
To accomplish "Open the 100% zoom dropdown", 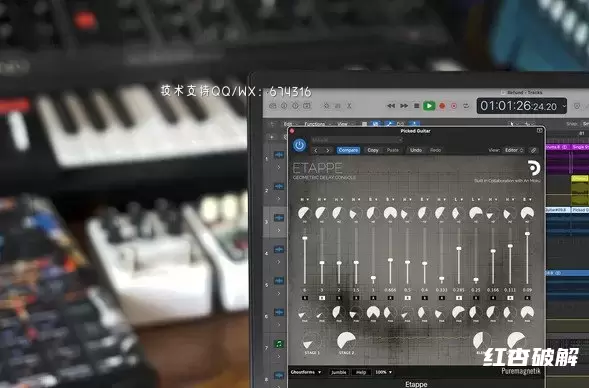I will coord(384,372).
